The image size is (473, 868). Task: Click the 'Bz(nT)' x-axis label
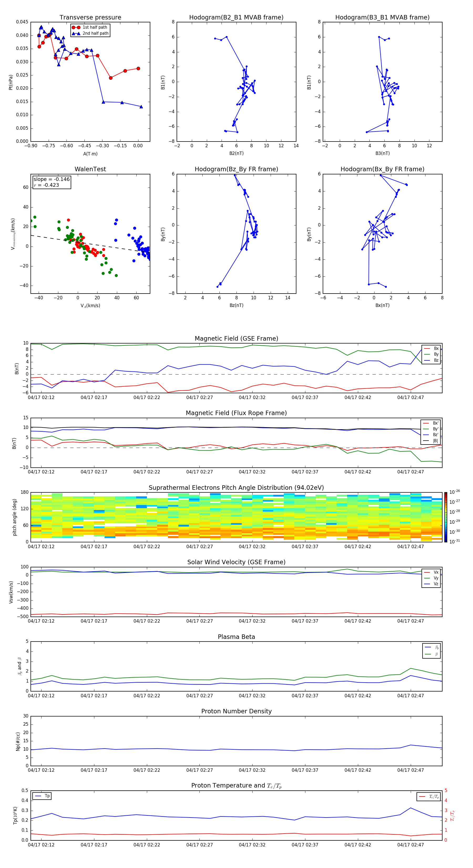tap(236, 305)
